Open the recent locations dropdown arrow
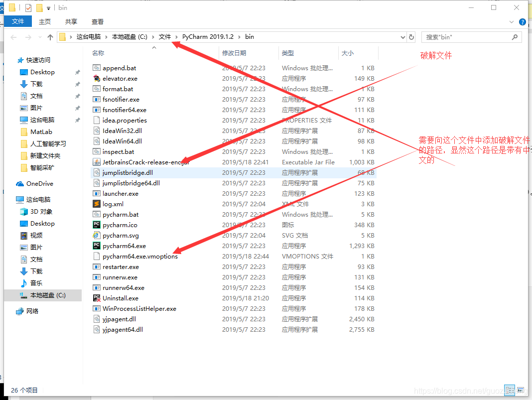 [x=40, y=37]
